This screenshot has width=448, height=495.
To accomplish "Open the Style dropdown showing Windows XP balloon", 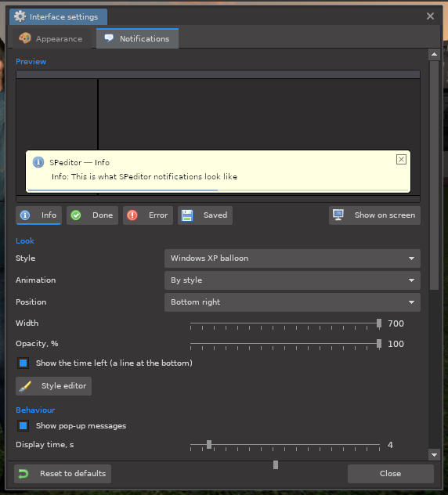I will [x=292, y=258].
